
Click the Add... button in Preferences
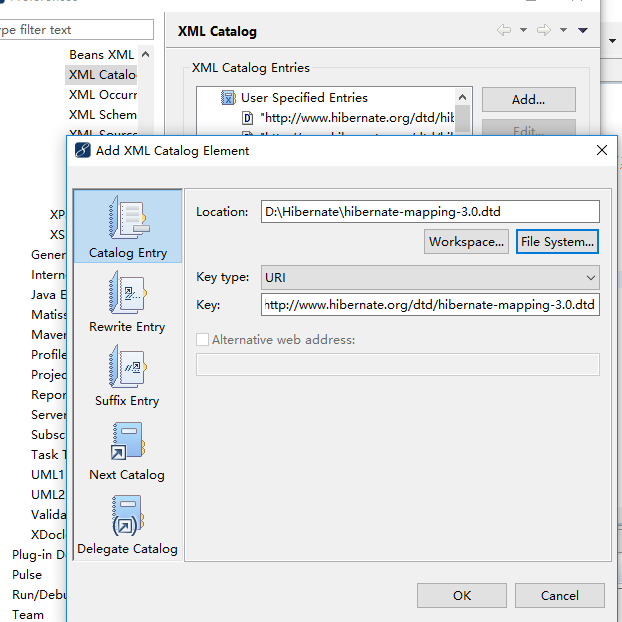[x=528, y=100]
